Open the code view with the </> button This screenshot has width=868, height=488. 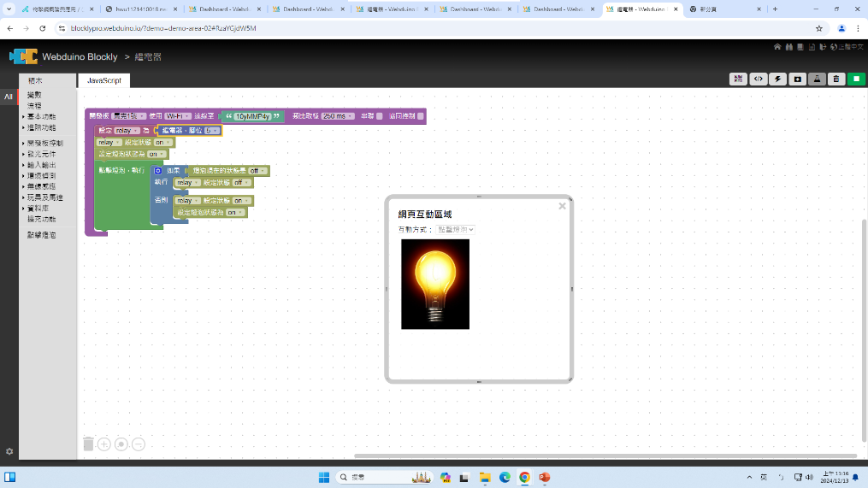point(758,79)
